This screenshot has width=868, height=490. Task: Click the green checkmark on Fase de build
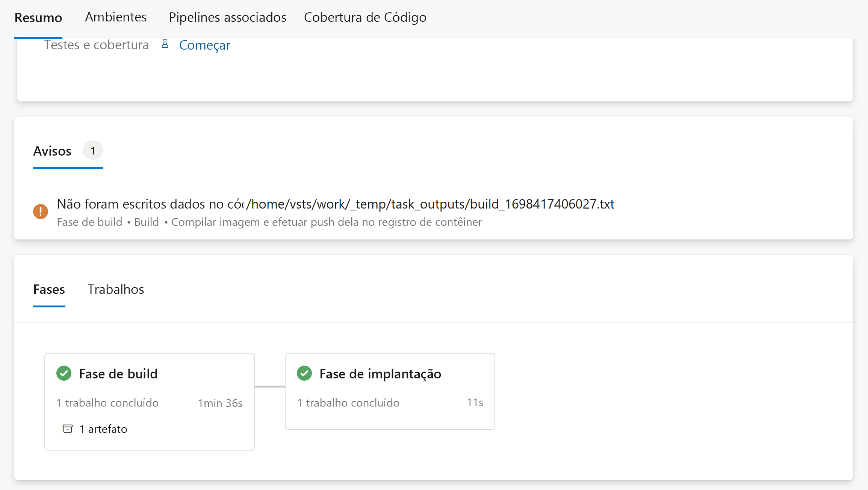[x=64, y=373]
